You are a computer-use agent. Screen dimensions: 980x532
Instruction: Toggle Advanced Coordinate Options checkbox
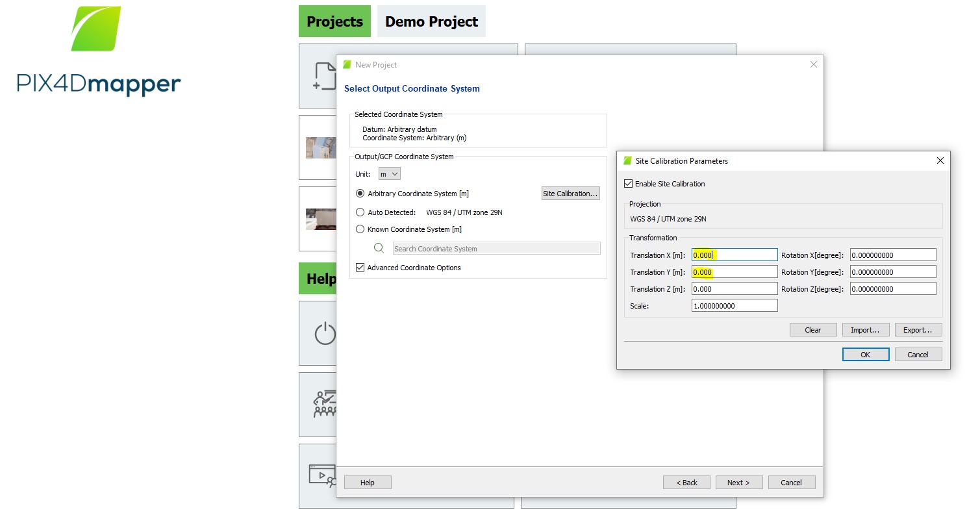click(x=360, y=268)
